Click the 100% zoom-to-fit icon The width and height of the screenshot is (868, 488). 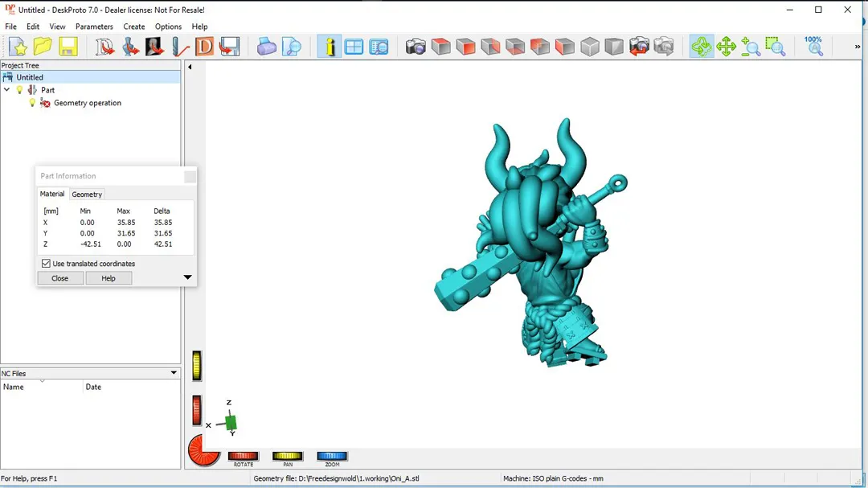[813, 47]
